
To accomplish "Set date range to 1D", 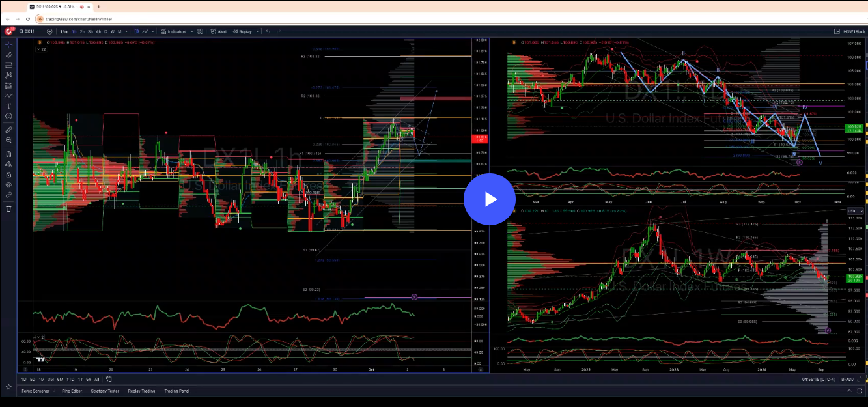I will (24, 379).
